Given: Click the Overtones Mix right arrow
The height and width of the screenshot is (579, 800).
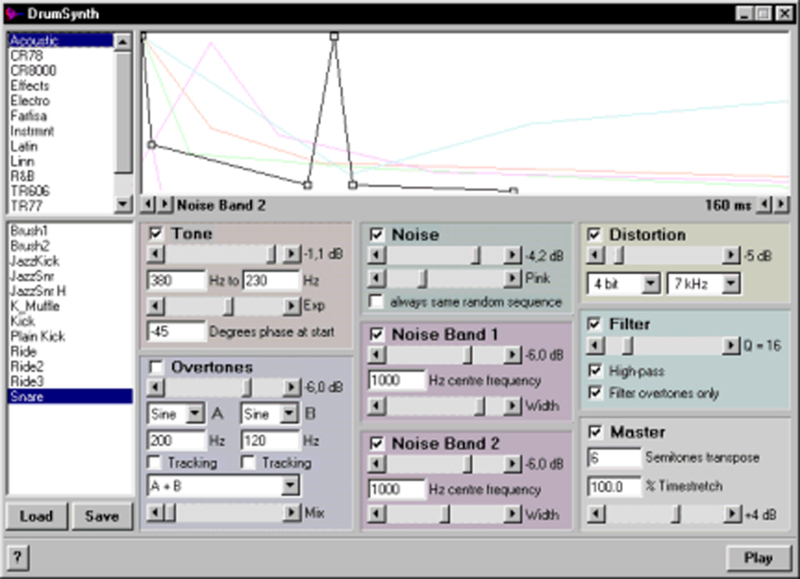Looking at the screenshot, I should click(x=291, y=512).
